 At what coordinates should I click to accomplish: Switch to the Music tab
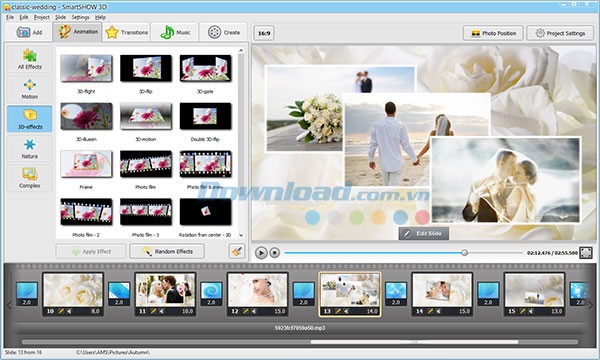tap(175, 33)
